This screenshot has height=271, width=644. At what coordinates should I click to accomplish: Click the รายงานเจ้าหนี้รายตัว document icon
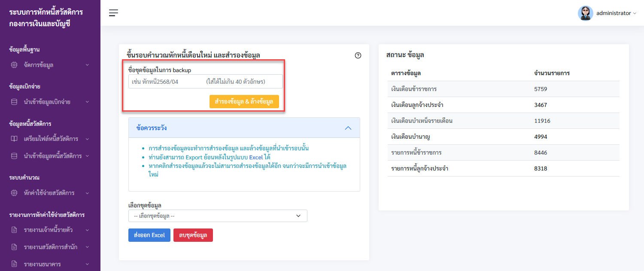[14, 230]
